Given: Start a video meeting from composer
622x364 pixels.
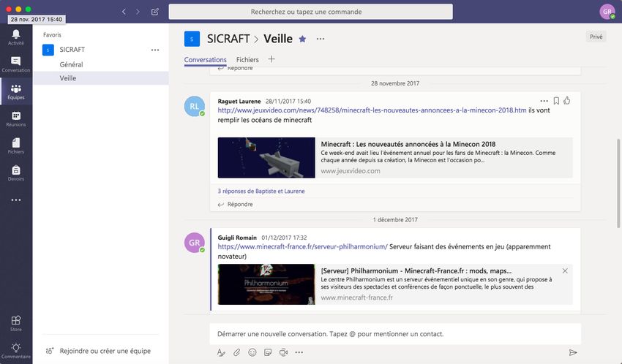Looking at the screenshot, I should coord(283,352).
